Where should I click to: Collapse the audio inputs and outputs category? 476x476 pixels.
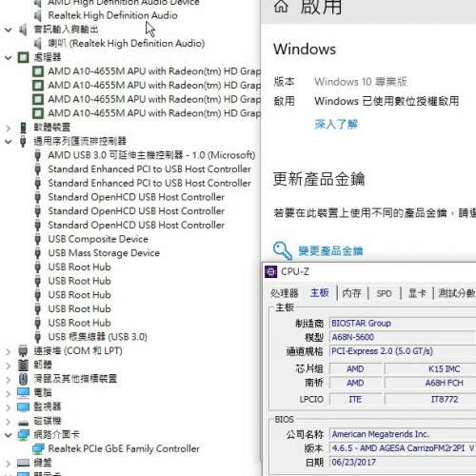tap(9, 30)
